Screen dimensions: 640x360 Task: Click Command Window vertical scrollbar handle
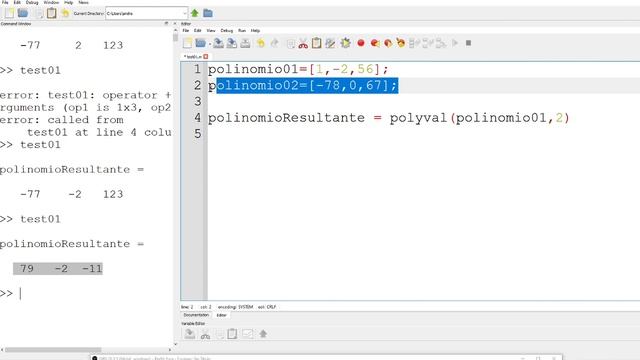click(x=176, y=38)
